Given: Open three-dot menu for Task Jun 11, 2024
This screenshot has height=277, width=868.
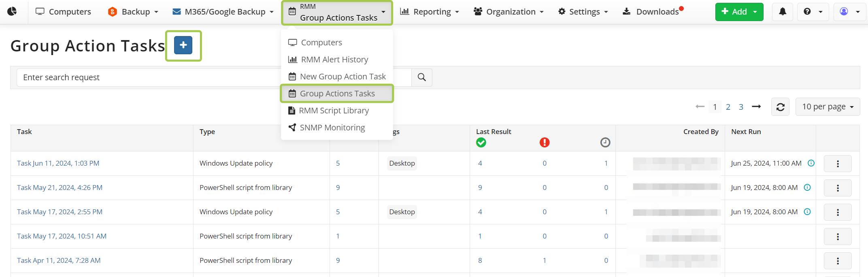Looking at the screenshot, I should coord(837,164).
